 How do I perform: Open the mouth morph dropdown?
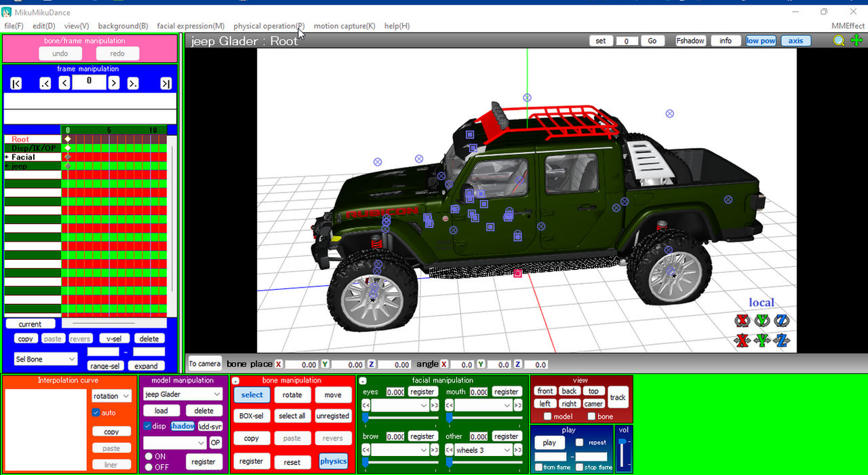[483, 405]
